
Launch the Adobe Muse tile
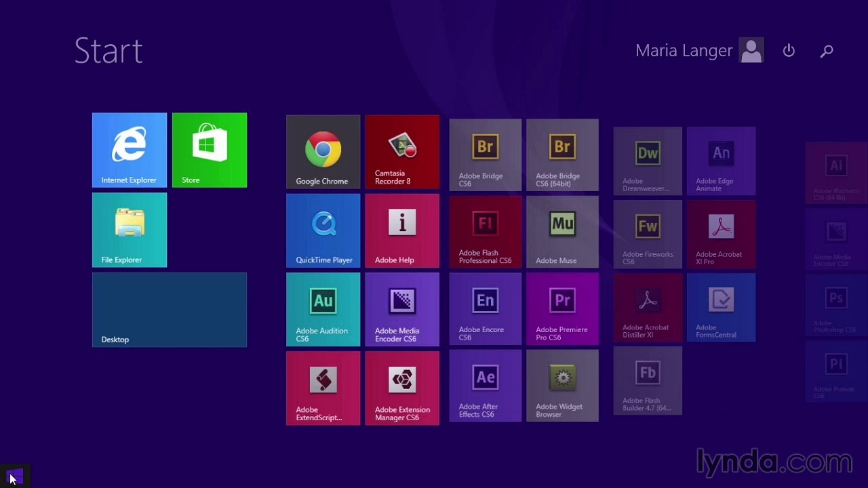pos(562,232)
